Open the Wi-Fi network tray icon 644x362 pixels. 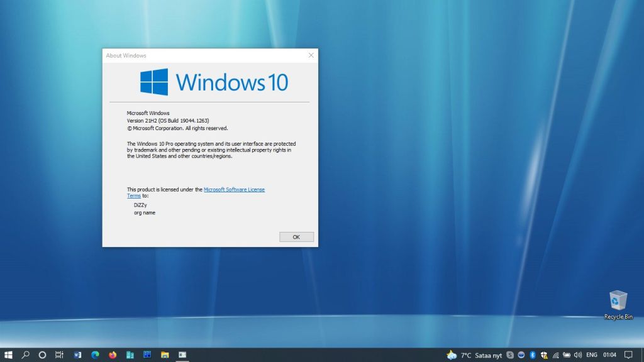[x=556, y=355]
